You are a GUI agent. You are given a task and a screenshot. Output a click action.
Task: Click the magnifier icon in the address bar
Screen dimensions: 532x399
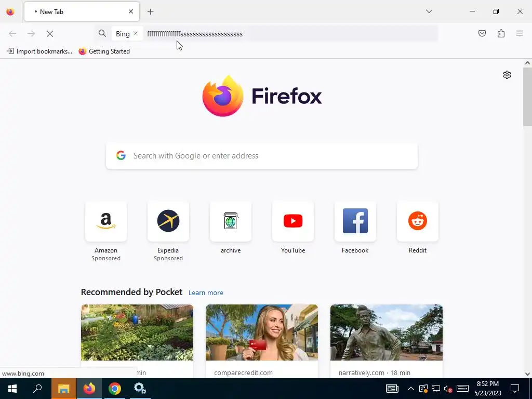(x=102, y=33)
